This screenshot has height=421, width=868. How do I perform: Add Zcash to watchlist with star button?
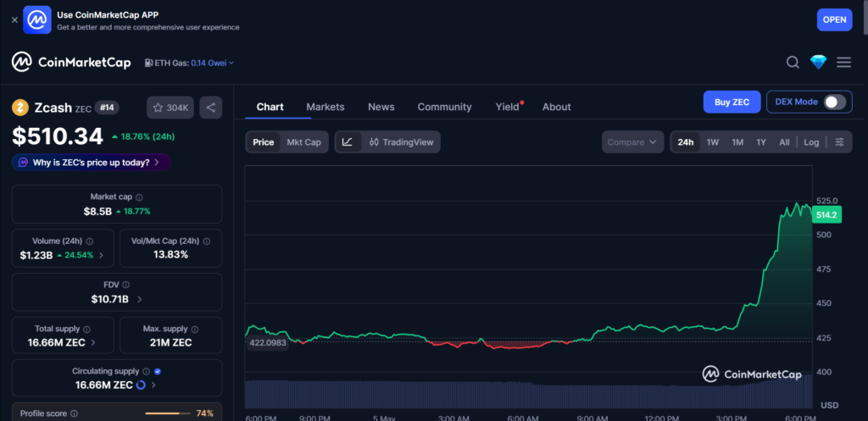coord(170,108)
